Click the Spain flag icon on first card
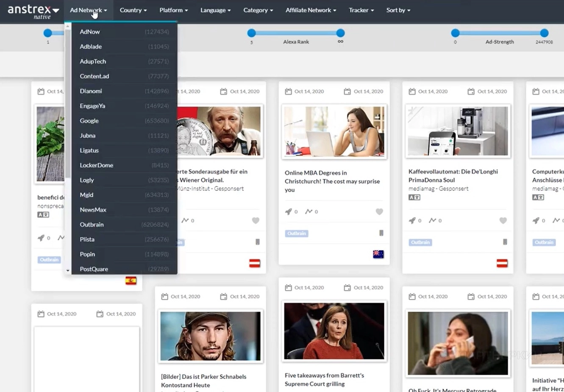The image size is (564, 392). pyautogui.click(x=131, y=281)
